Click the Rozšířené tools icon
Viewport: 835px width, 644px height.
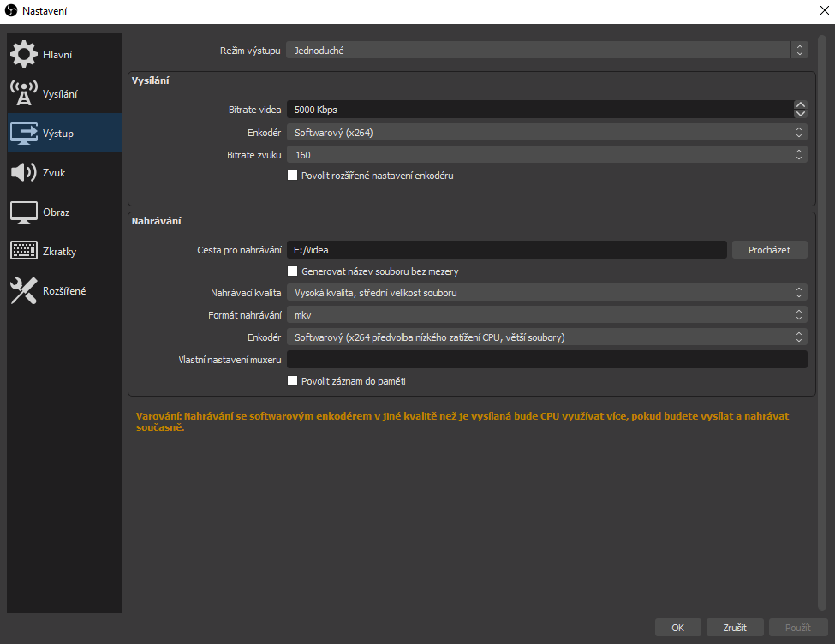point(24,291)
